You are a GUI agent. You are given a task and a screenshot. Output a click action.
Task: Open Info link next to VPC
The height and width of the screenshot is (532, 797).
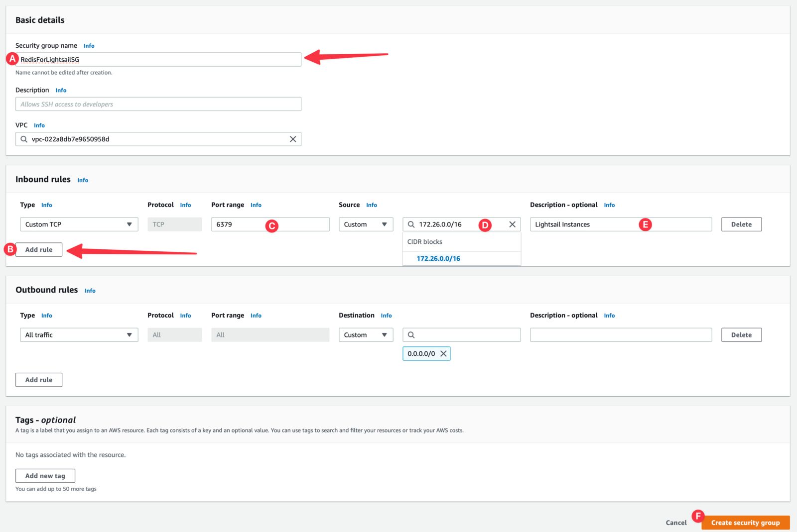[x=39, y=125]
